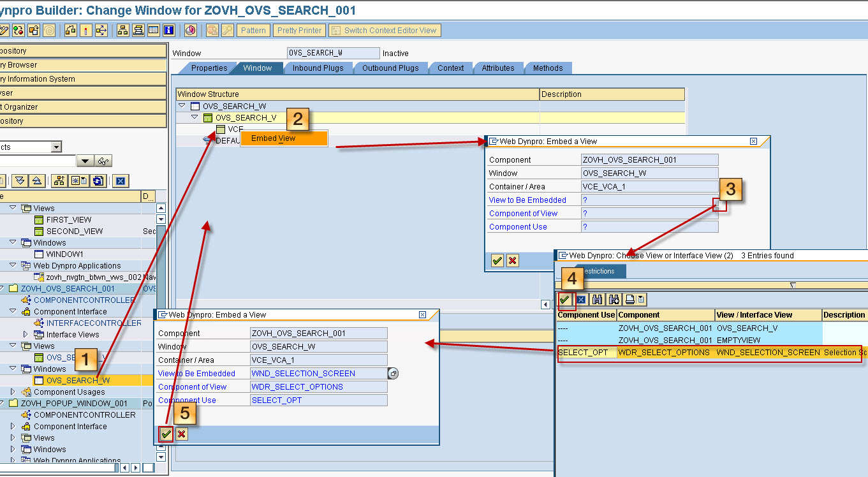Image resolution: width=868 pixels, height=477 pixels.
Task: Click the save icon in Choose View dialog toolbar
Action: point(596,299)
